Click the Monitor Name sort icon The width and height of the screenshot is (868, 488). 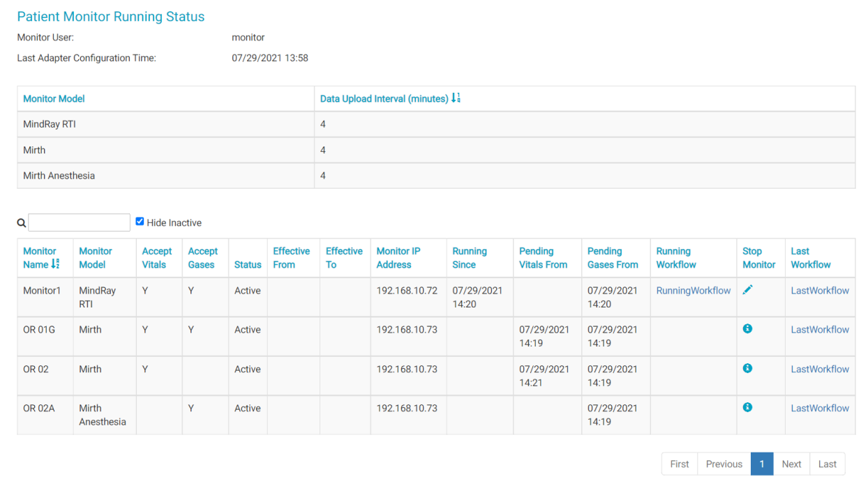click(56, 264)
